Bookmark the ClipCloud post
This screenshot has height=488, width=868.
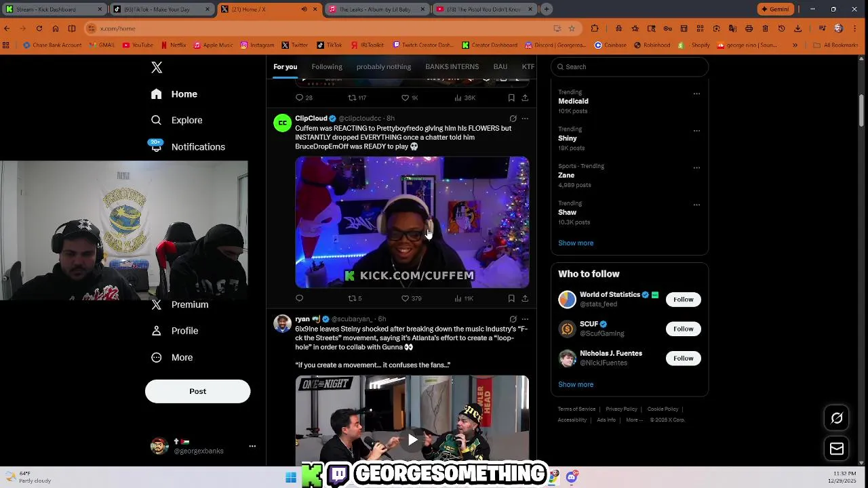[511, 298]
